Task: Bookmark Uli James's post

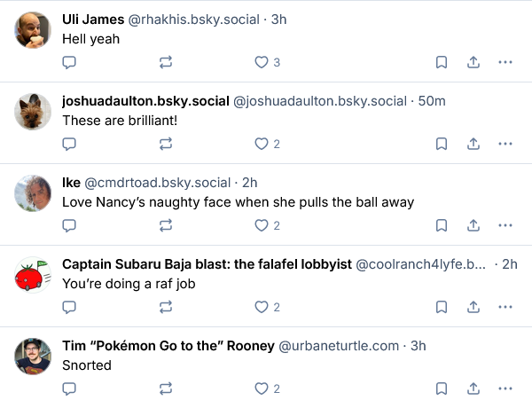Action: (441, 62)
